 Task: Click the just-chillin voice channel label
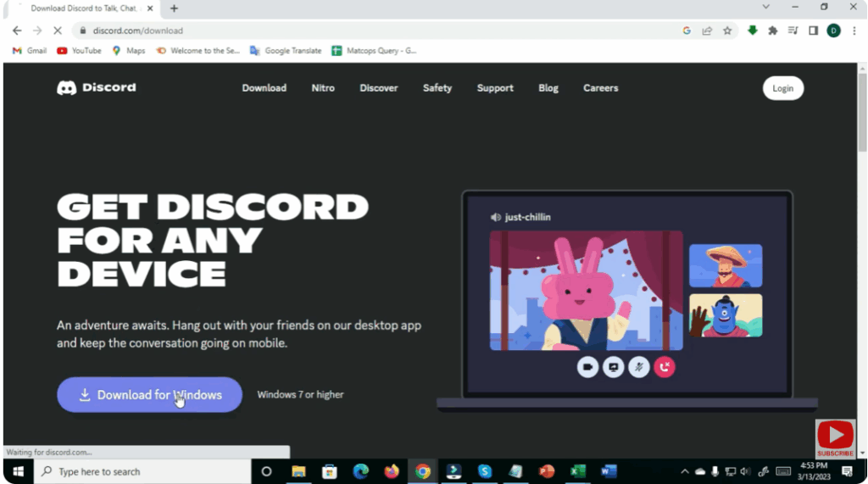pyautogui.click(x=520, y=217)
